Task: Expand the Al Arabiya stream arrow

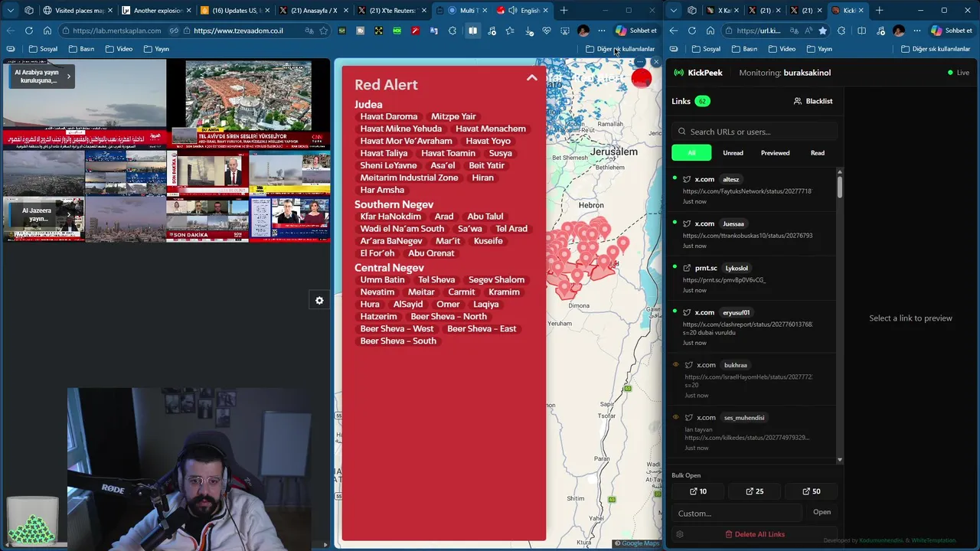Action: pos(68,77)
